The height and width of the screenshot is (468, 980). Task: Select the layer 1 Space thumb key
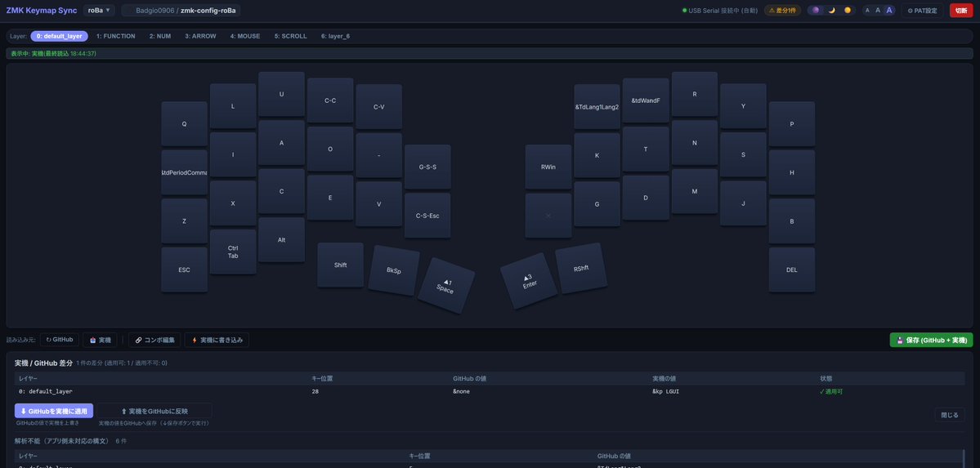(x=446, y=286)
